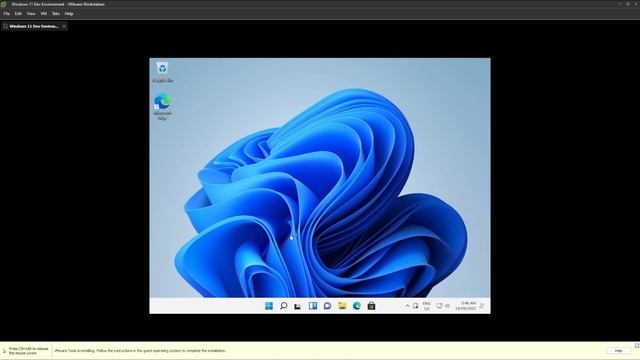Image resolution: width=640 pixels, height=360 pixels.
Task: Open taskbar Search magnifier
Action: pos(283,306)
